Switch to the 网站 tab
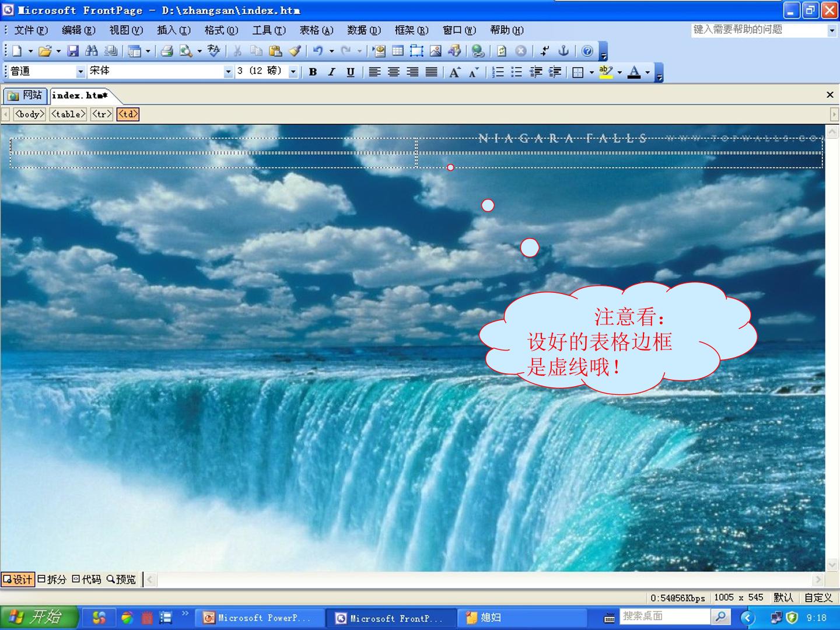 [25, 95]
